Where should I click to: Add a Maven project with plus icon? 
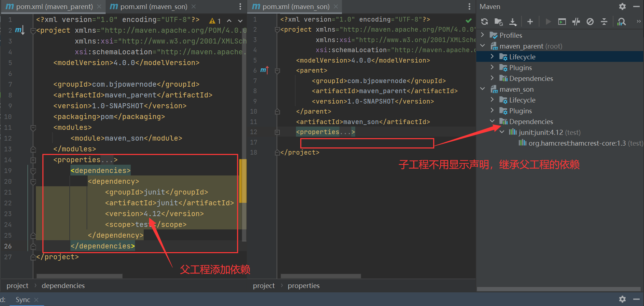click(x=530, y=22)
